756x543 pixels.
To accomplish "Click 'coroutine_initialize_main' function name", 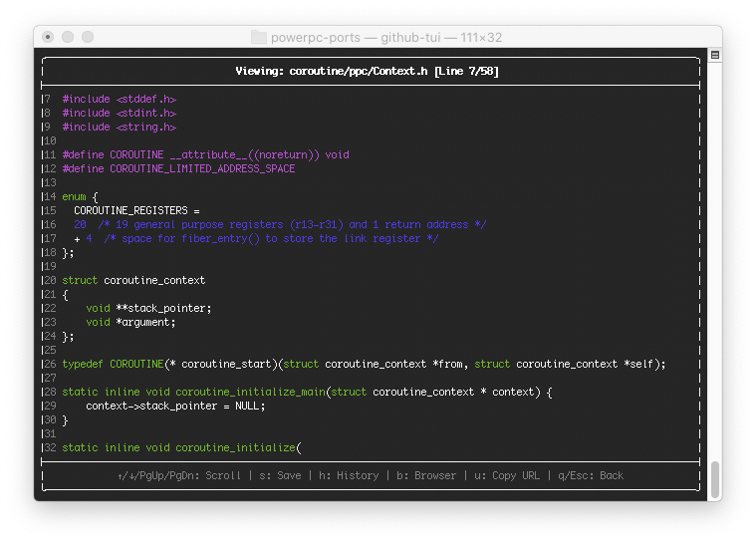I will point(251,393).
